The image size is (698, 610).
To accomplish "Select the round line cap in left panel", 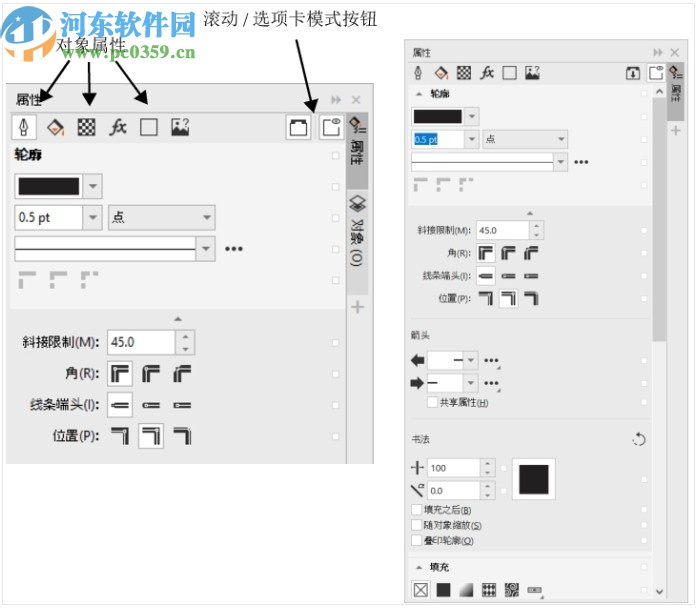I will [151, 405].
